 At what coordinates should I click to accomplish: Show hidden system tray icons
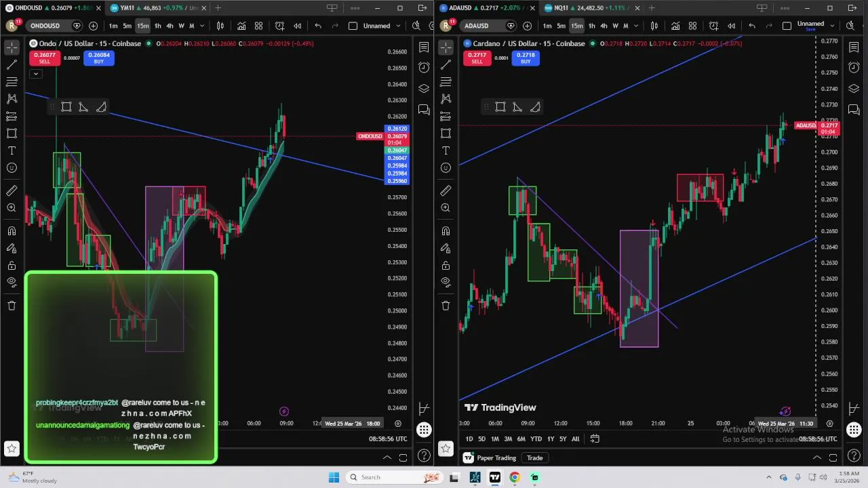[x=769, y=477]
